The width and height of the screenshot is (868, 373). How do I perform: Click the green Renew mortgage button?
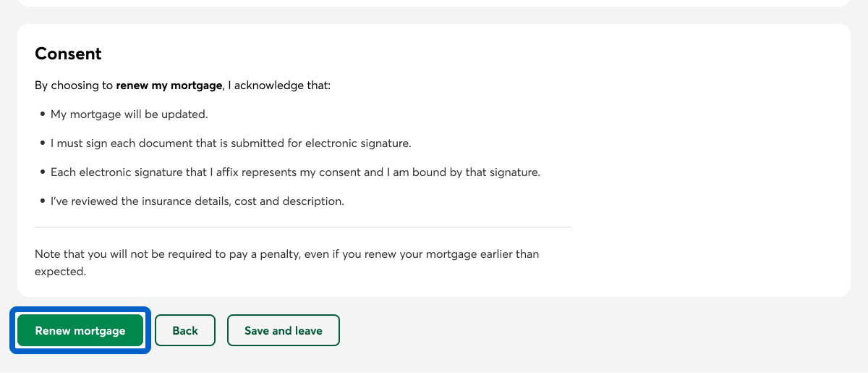pyautogui.click(x=80, y=331)
